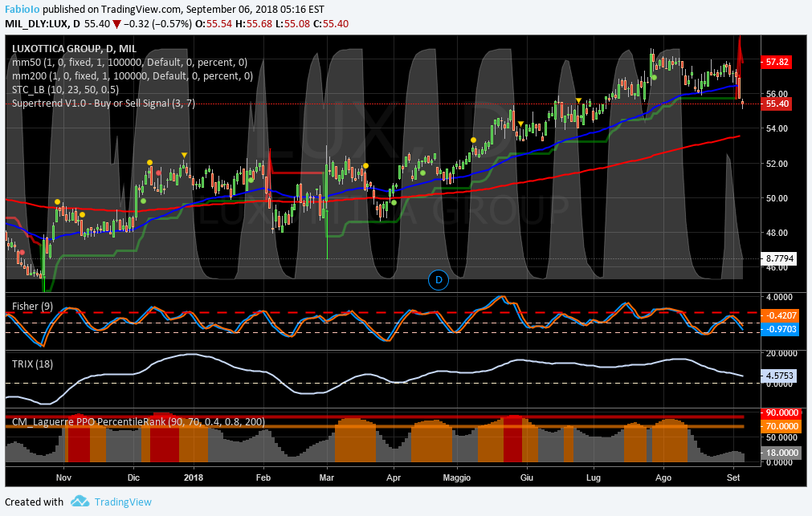Click the 4.0000 Fisher axis tick
Viewport: 812px width, 516px height.
click(779, 297)
